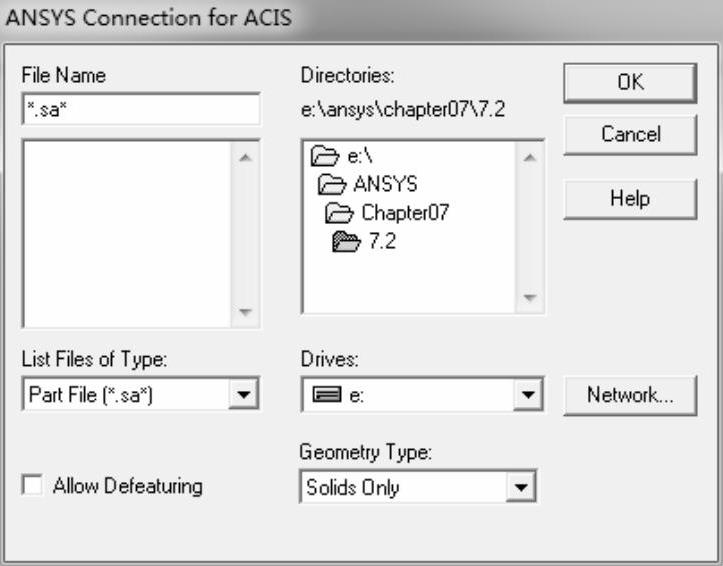Click the File Name input field
Viewport: 723px width, 566px height.
point(140,109)
